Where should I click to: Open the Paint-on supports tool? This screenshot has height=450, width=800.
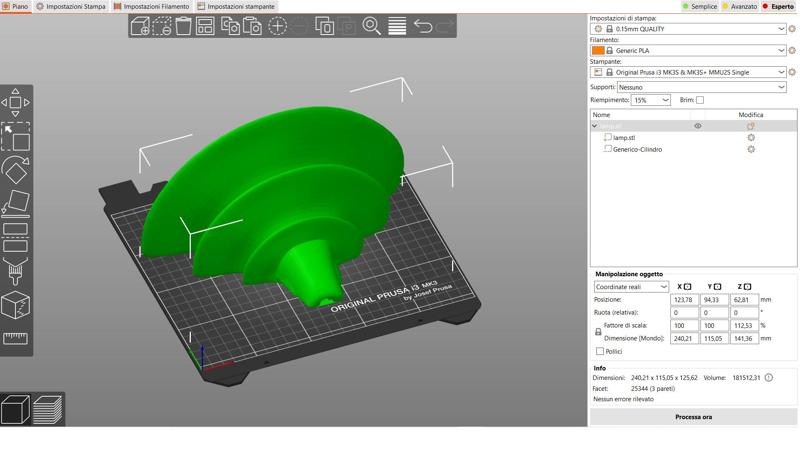16,271
